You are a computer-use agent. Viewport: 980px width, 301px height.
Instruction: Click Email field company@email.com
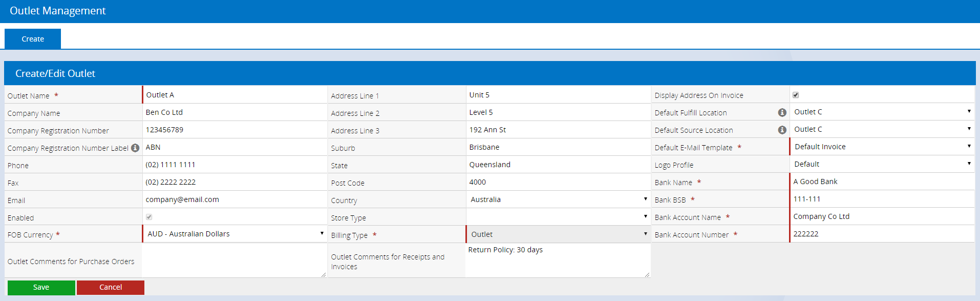(235, 199)
